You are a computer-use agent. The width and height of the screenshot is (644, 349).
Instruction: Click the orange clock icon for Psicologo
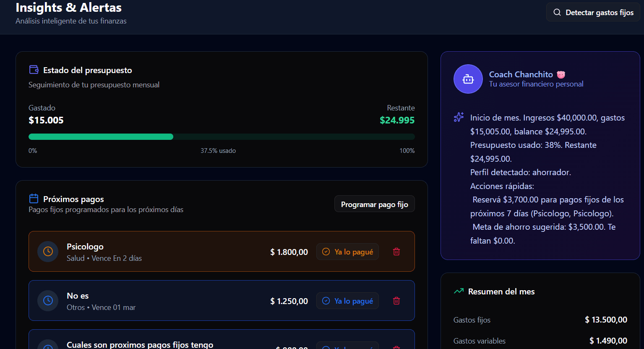(x=48, y=252)
